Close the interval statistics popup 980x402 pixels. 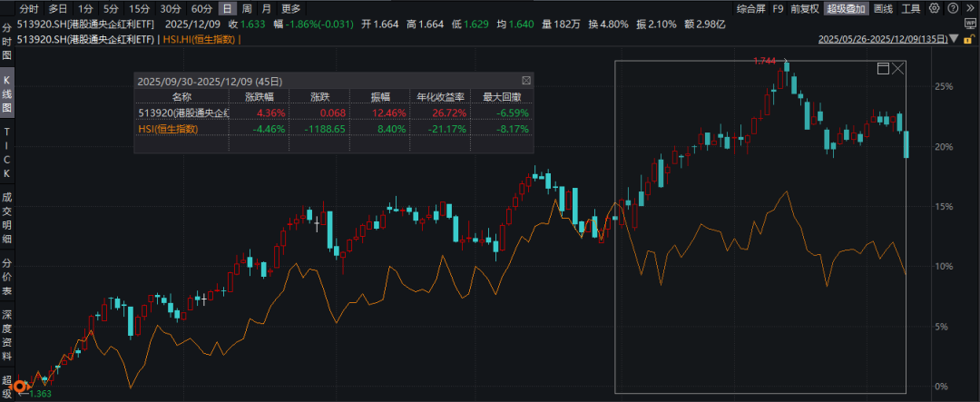click(x=526, y=81)
